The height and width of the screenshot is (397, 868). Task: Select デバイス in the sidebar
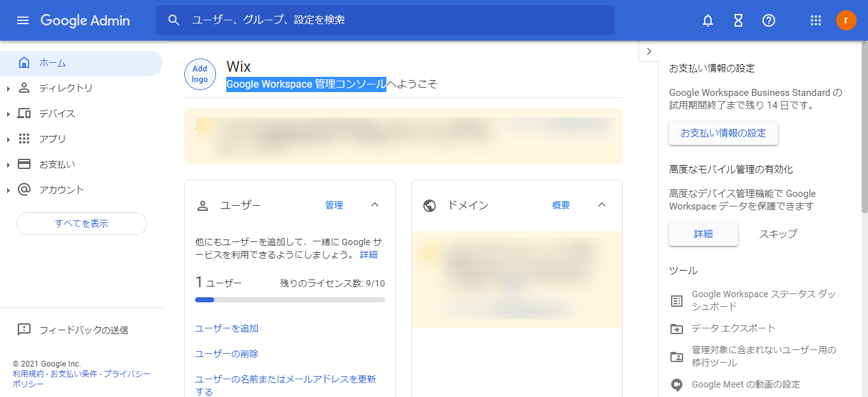pyautogui.click(x=81, y=114)
